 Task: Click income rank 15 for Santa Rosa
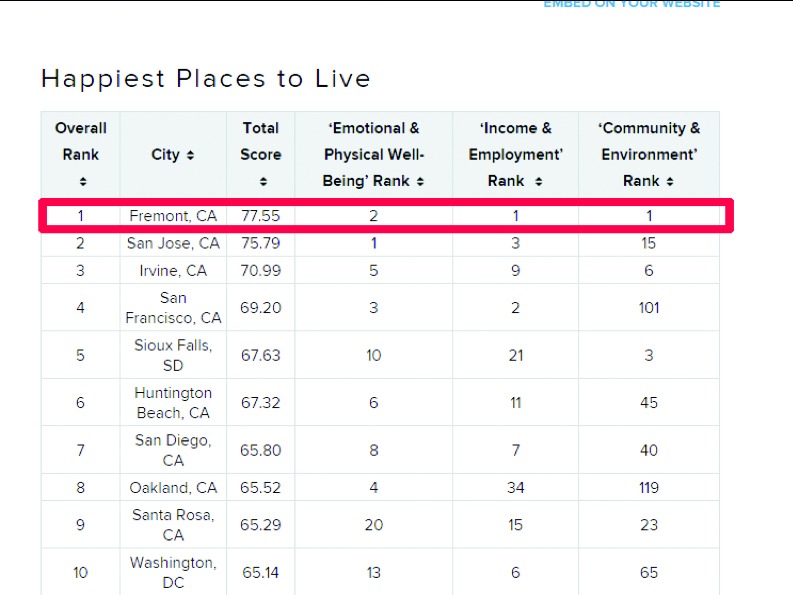516,525
